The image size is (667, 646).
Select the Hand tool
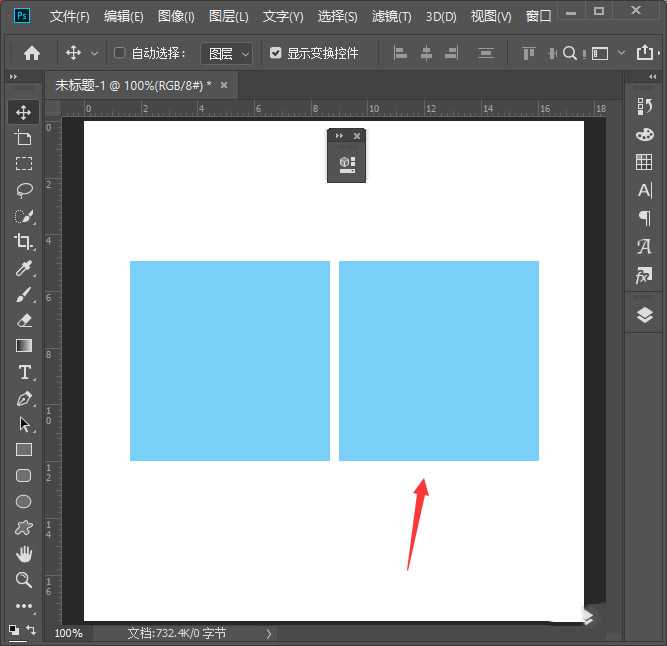[24, 554]
